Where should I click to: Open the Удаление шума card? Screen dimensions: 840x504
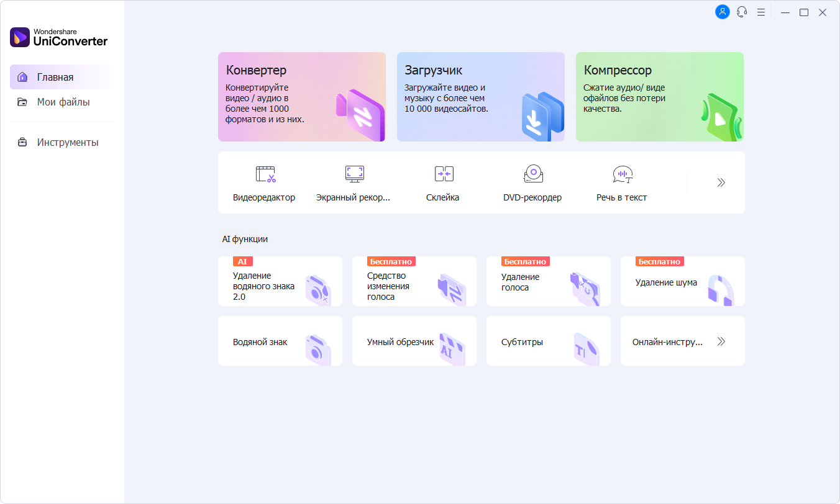point(683,281)
